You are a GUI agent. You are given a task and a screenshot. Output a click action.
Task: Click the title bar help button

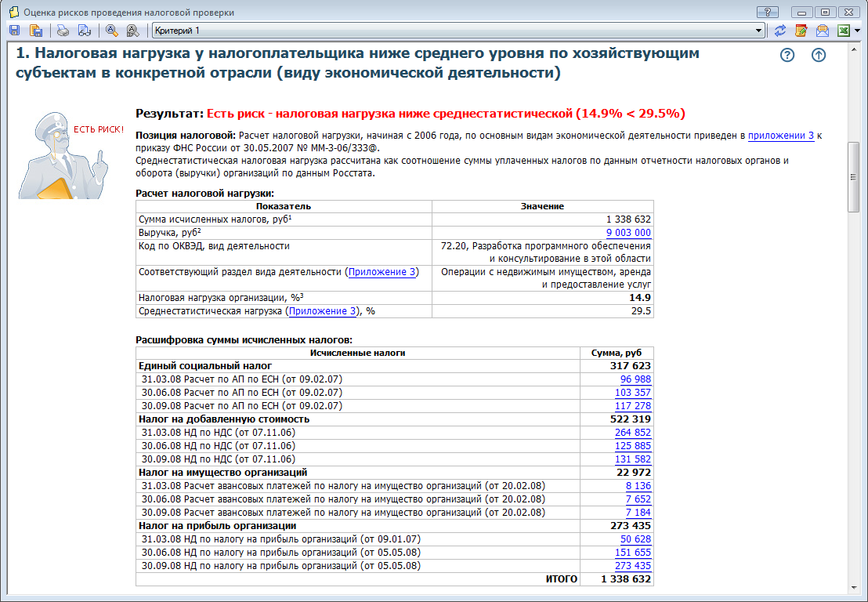tap(767, 13)
